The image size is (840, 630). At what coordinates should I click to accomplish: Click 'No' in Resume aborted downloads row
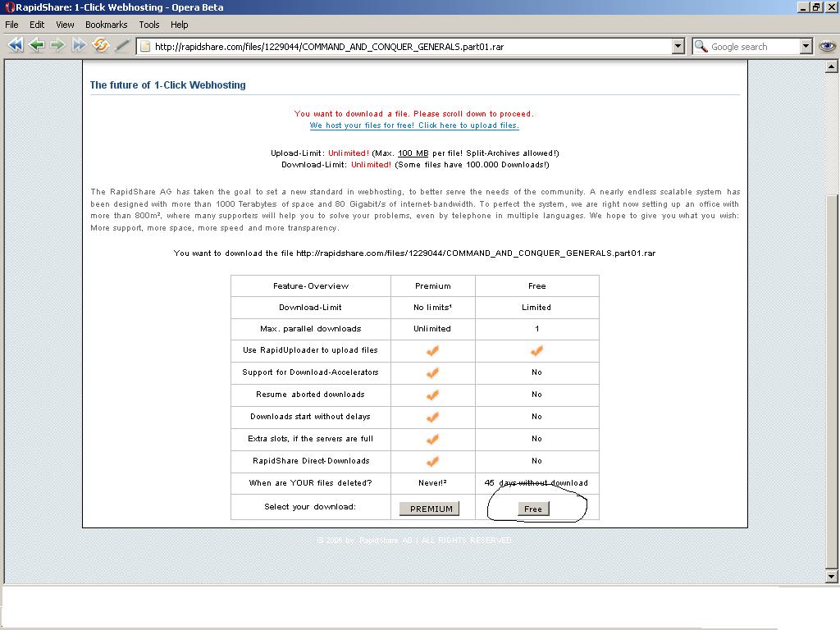(x=536, y=395)
